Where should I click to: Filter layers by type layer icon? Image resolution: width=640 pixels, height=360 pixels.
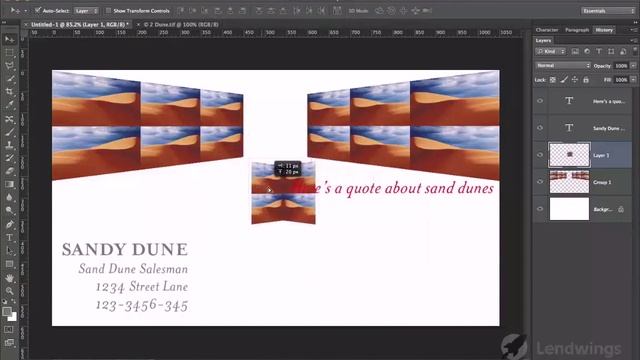599,51
